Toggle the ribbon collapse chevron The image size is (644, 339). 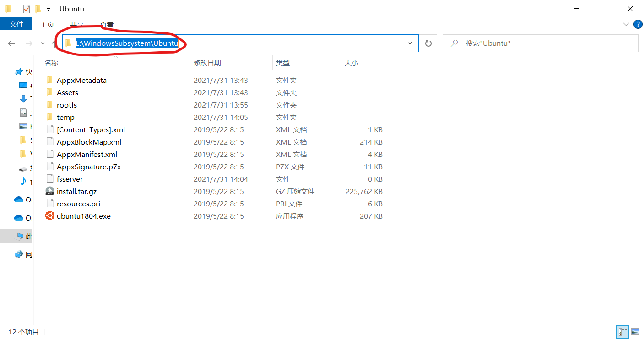click(625, 24)
